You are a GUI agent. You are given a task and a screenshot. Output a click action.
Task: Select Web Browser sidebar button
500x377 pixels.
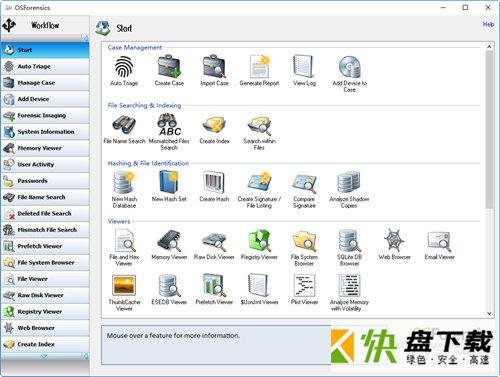(x=45, y=328)
